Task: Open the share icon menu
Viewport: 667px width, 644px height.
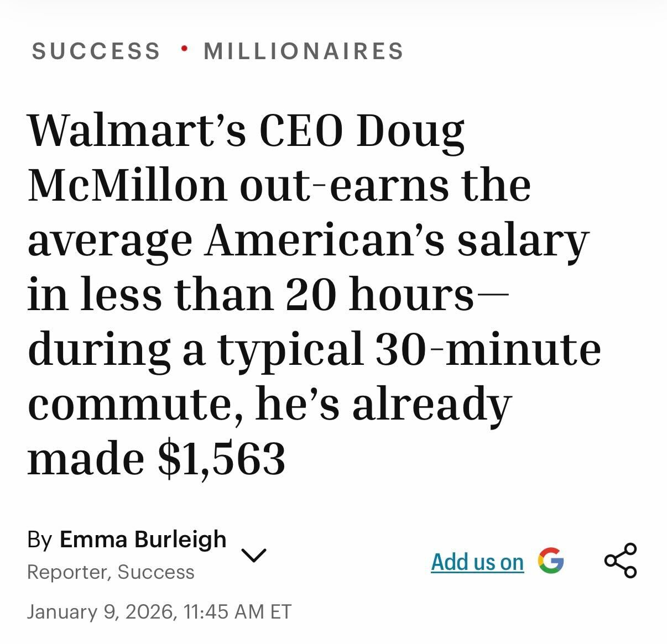Action: [621, 561]
